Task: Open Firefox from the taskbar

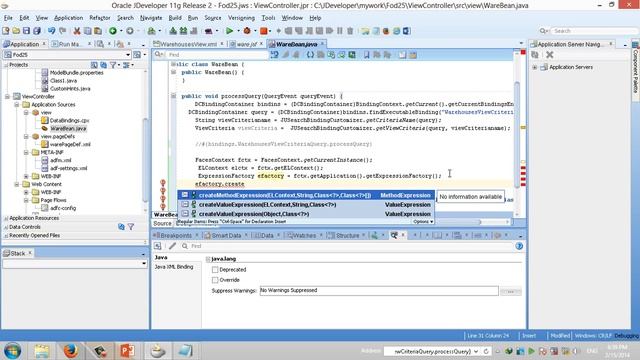Action: [x=70, y=351]
